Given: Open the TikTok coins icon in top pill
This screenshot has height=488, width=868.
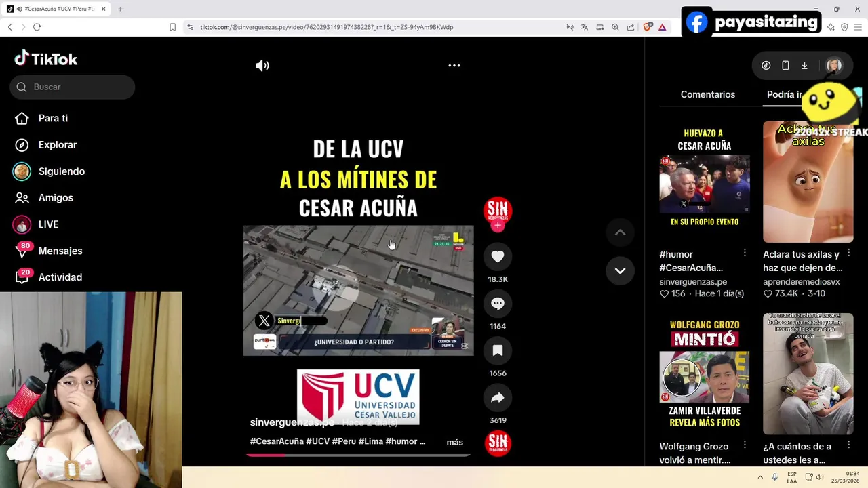Looking at the screenshot, I should point(766,66).
